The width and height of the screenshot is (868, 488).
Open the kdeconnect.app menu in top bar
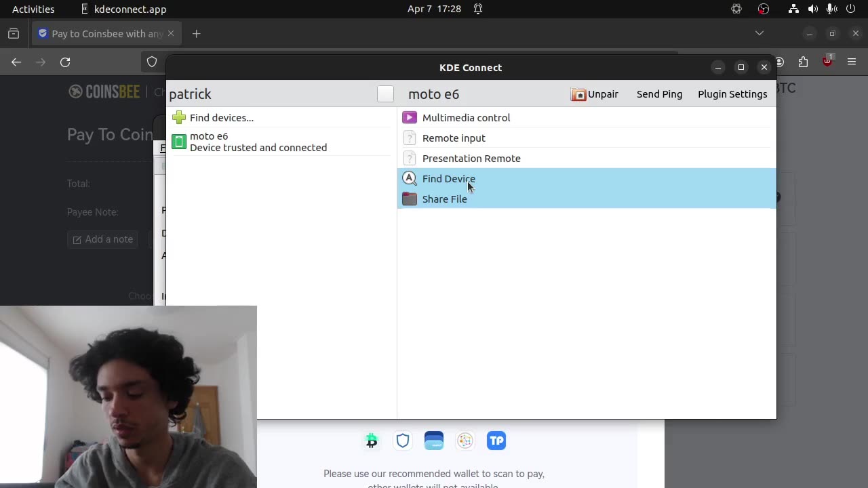123,9
